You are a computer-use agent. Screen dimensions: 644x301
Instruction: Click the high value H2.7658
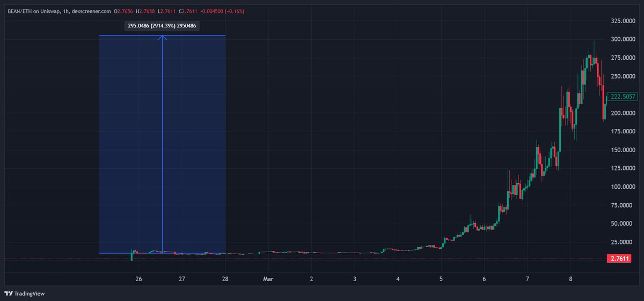[146, 10]
